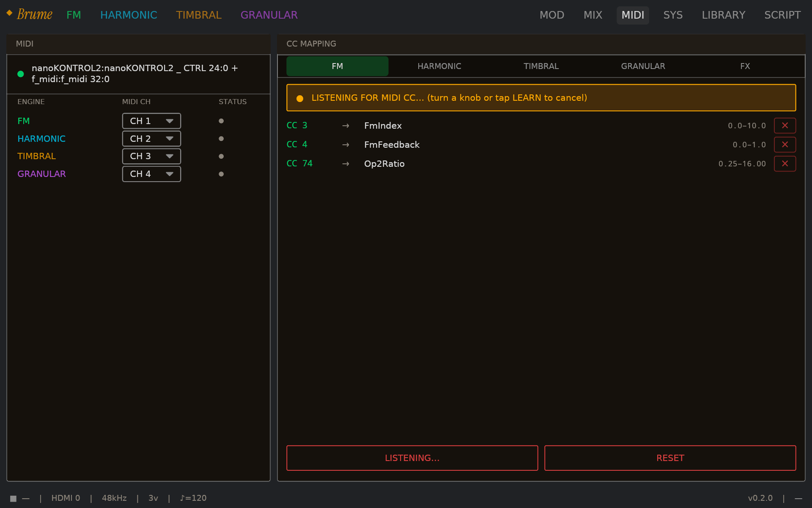Switch to the FM CC mapping tab
Viewport: 812px width, 508px height.
pos(337,66)
